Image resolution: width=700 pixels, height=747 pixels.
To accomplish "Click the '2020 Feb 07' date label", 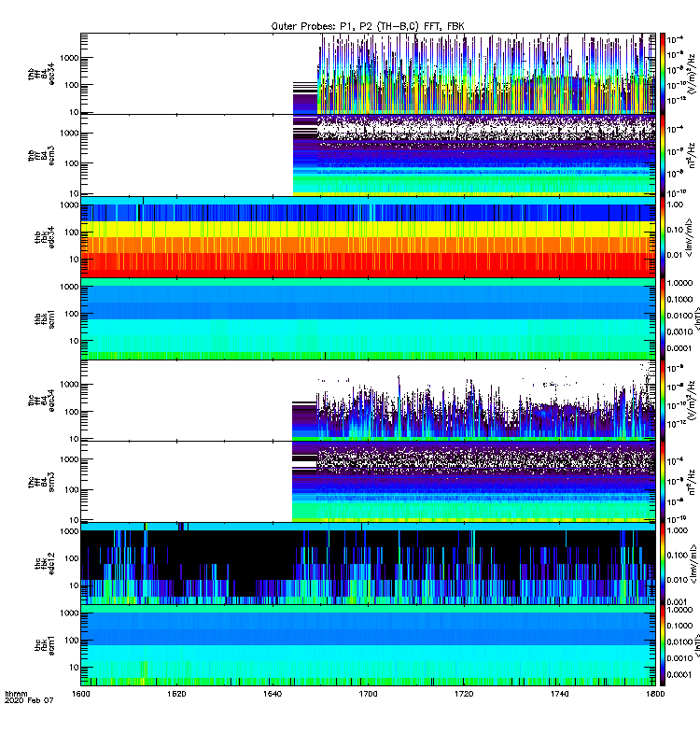I will tap(29, 701).
